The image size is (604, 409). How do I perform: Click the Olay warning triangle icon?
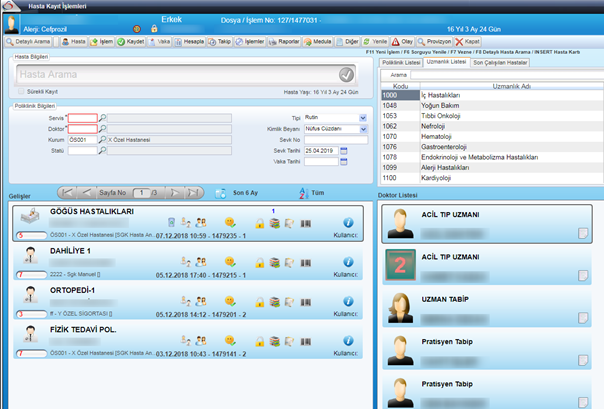click(396, 42)
